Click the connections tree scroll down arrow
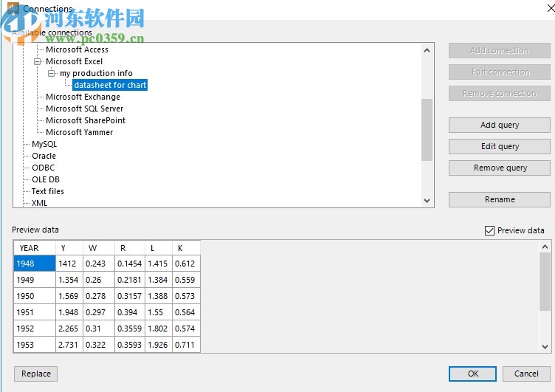Viewport: 555px width, 392px height. (427, 200)
